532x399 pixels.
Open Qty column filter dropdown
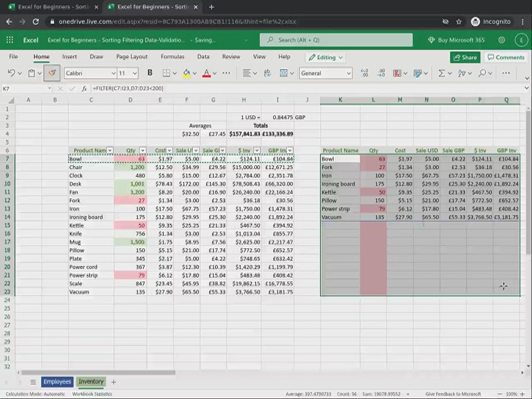click(142, 150)
